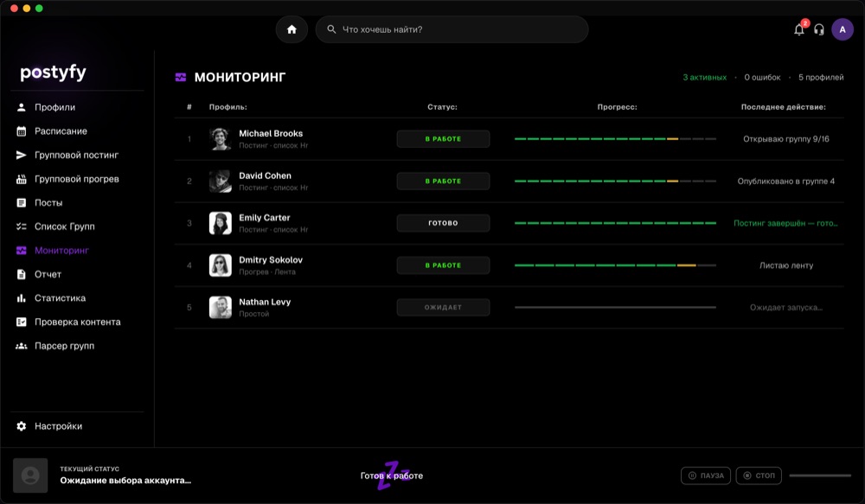Open Групповой постинг page
This screenshot has width=865, height=504.
pyautogui.click(x=77, y=155)
